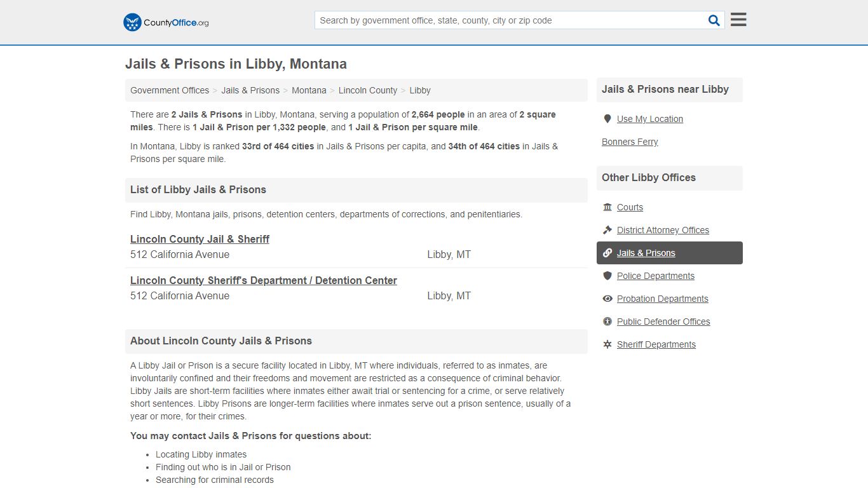Open Lincoln County Jail & Sheriff listing
Viewport: 868px width, 488px height.
tap(200, 239)
